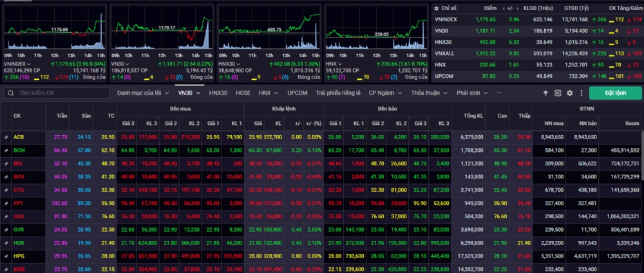
Task: Sort by the CK column header
Action: point(17,116)
